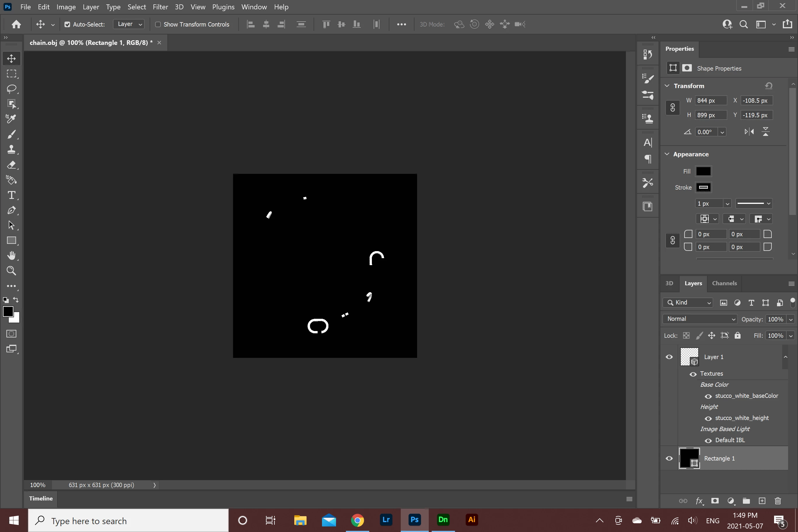
Task: Collapse the Appearance section
Action: point(667,154)
